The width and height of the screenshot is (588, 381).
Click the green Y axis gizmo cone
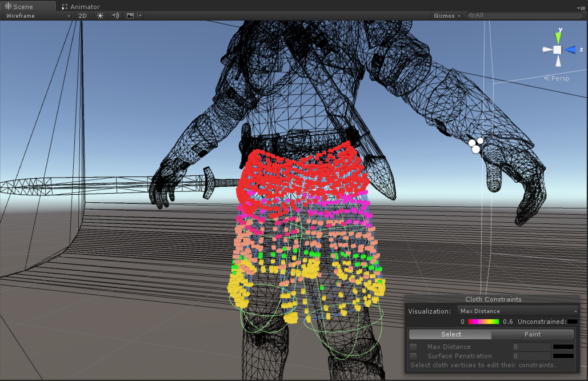point(558,38)
